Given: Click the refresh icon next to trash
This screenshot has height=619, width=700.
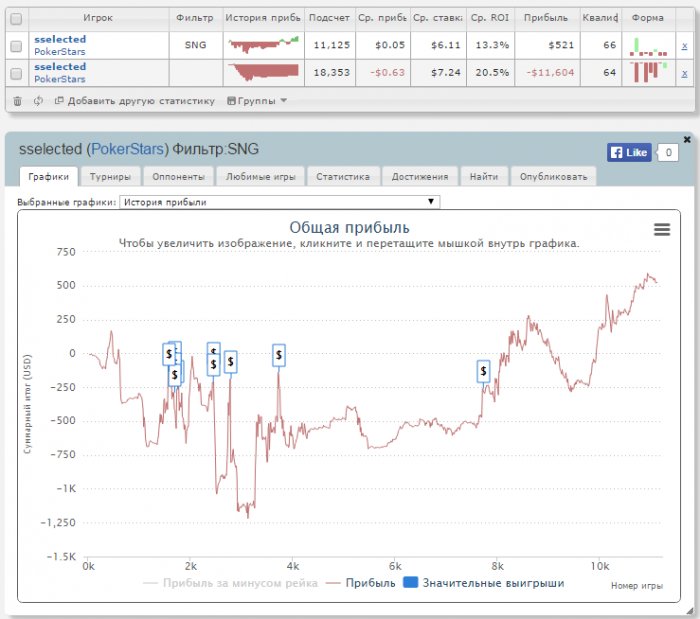Looking at the screenshot, I should [38, 101].
